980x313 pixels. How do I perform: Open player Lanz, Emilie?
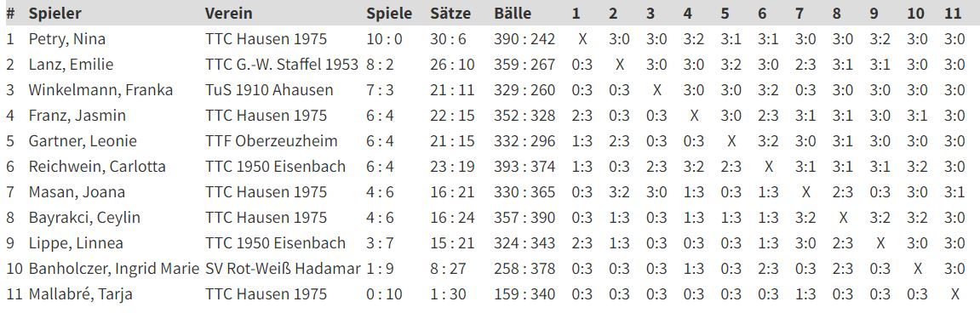click(x=72, y=65)
